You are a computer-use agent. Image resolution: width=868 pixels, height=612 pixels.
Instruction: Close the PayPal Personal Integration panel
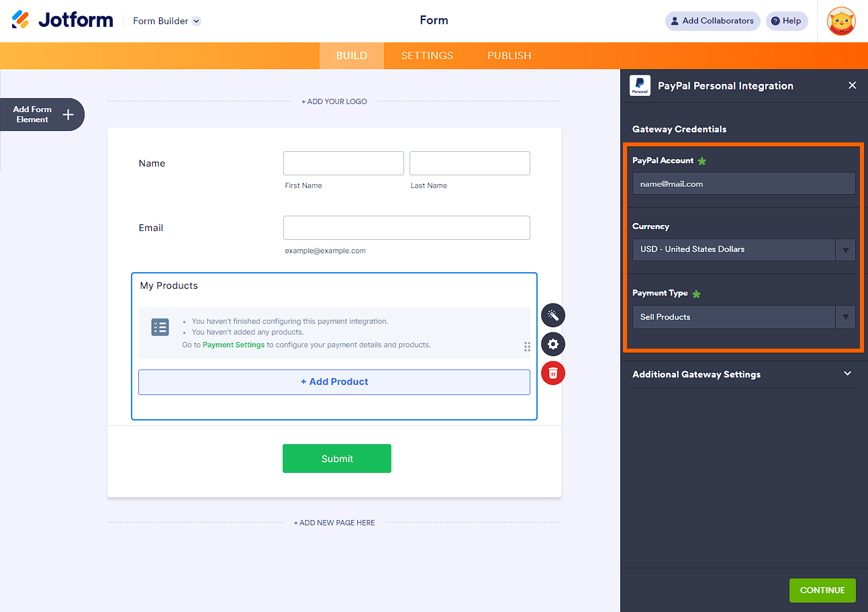coord(853,85)
